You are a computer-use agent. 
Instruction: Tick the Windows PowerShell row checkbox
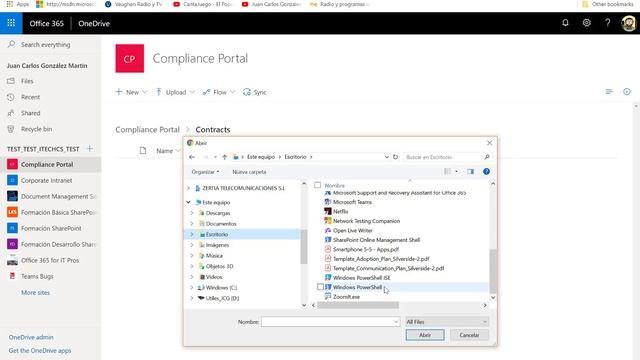(x=320, y=287)
